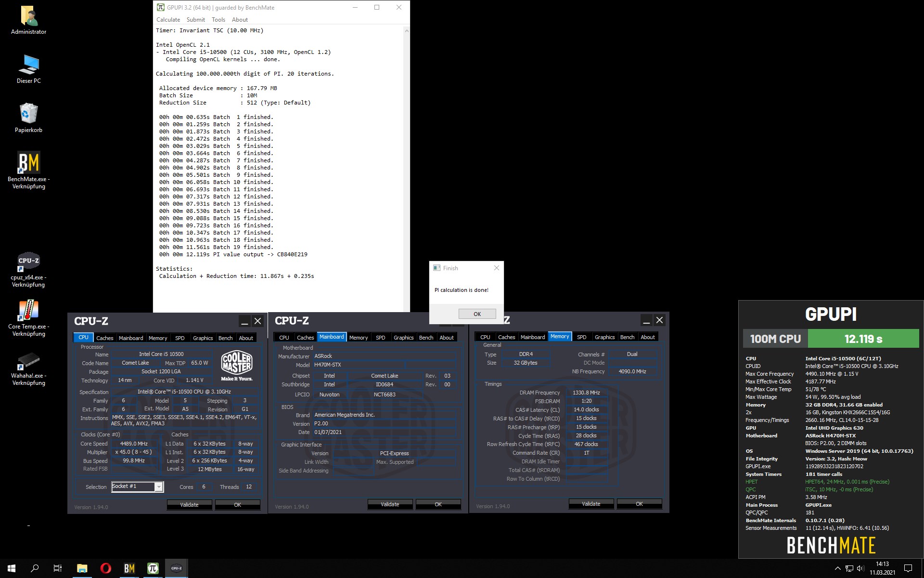Open SPD tab in Memory CPU-Z window
924x578 pixels.
click(x=581, y=337)
